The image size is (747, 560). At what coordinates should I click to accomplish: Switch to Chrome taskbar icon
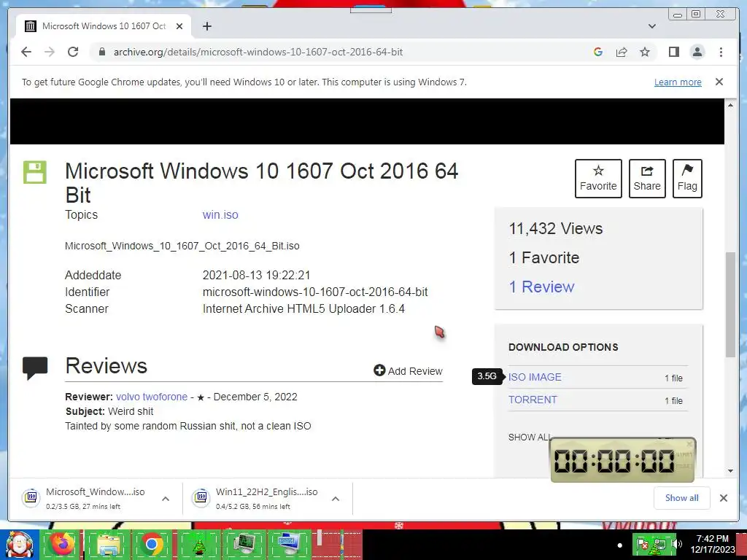click(152, 544)
